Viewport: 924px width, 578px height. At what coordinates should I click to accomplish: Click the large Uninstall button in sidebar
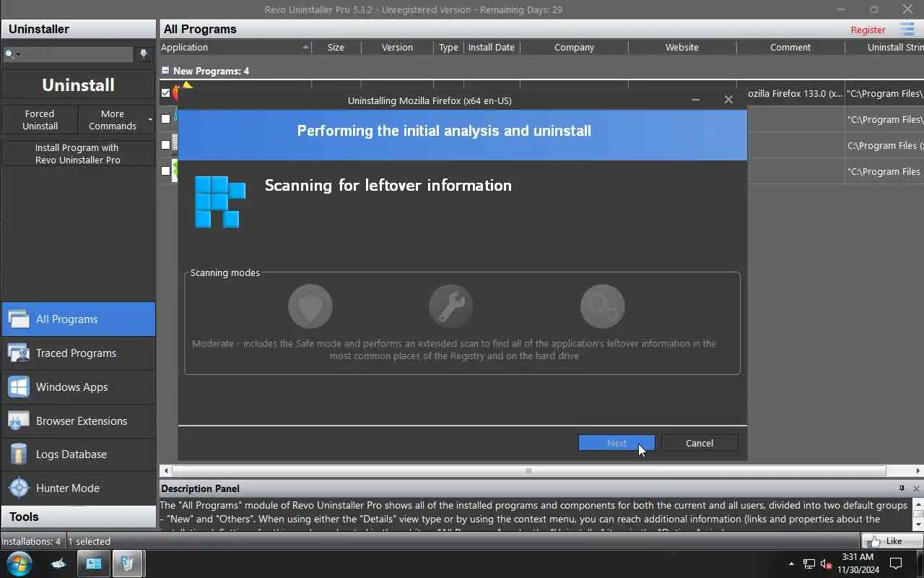pyautogui.click(x=78, y=85)
